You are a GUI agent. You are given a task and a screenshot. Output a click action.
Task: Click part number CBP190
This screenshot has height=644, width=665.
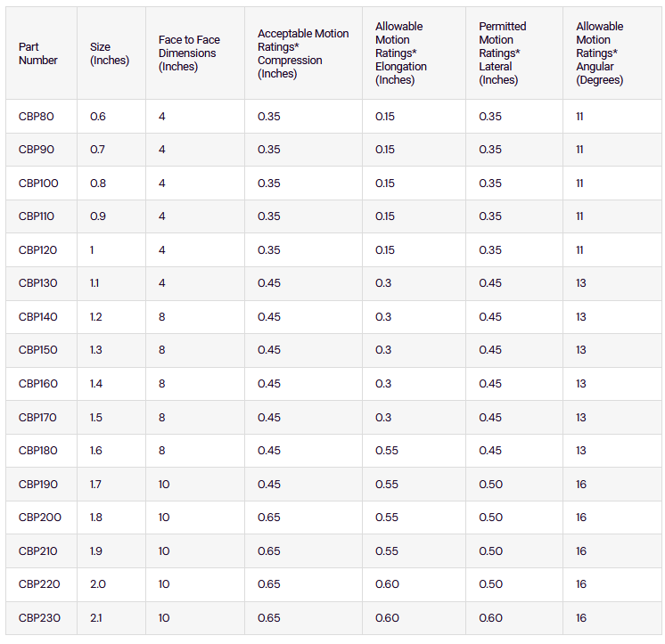[x=38, y=485]
